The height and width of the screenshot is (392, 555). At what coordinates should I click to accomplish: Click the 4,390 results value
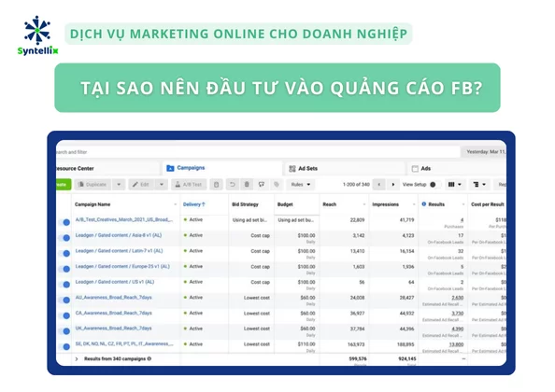click(457, 329)
